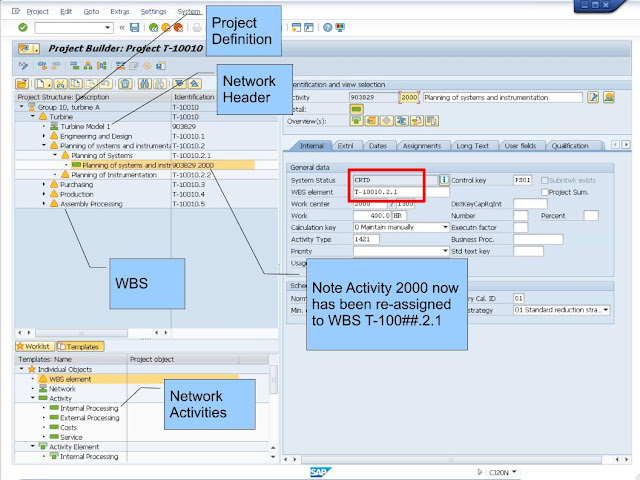Open the Extras menu
This screenshot has width=640, height=480.
[120, 11]
